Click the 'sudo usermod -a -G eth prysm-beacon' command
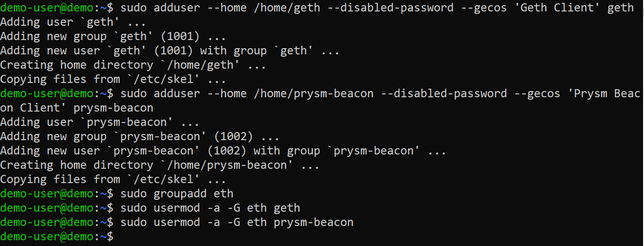This screenshot has width=644, height=246. [x=237, y=222]
